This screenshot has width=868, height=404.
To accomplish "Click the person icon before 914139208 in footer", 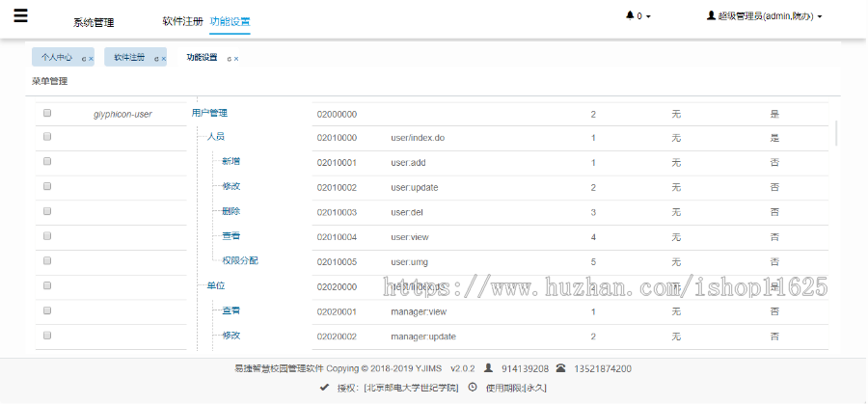I will (488, 368).
